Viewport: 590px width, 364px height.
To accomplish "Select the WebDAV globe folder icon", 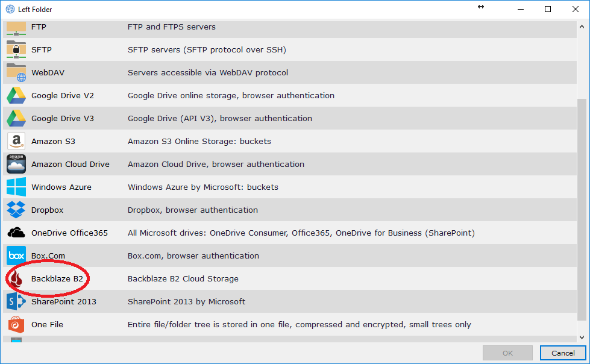I will point(16,72).
